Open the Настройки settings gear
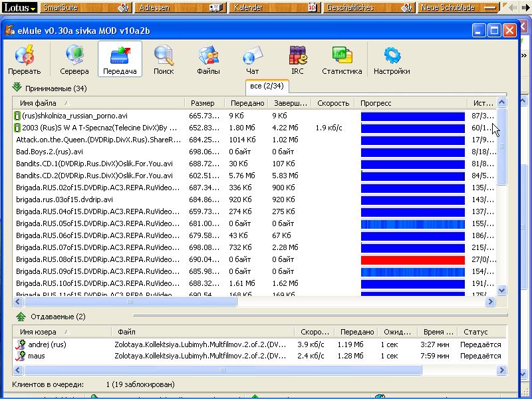 pyautogui.click(x=392, y=59)
